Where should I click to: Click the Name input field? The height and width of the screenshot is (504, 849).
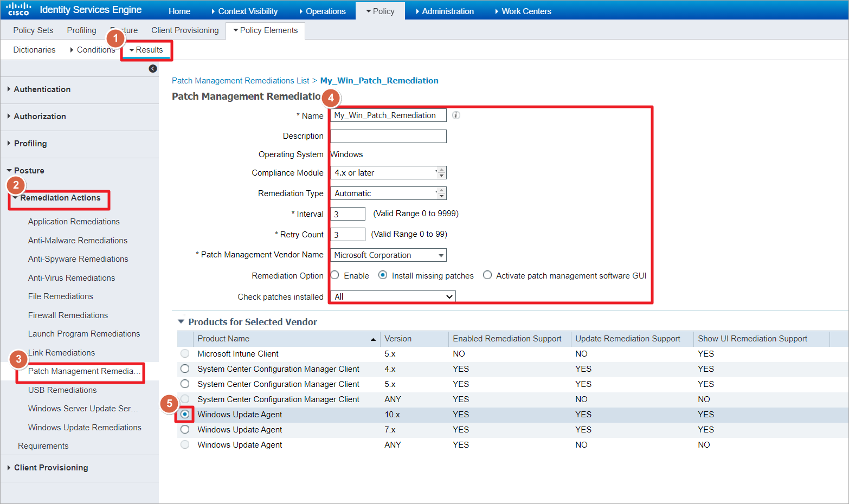388,115
